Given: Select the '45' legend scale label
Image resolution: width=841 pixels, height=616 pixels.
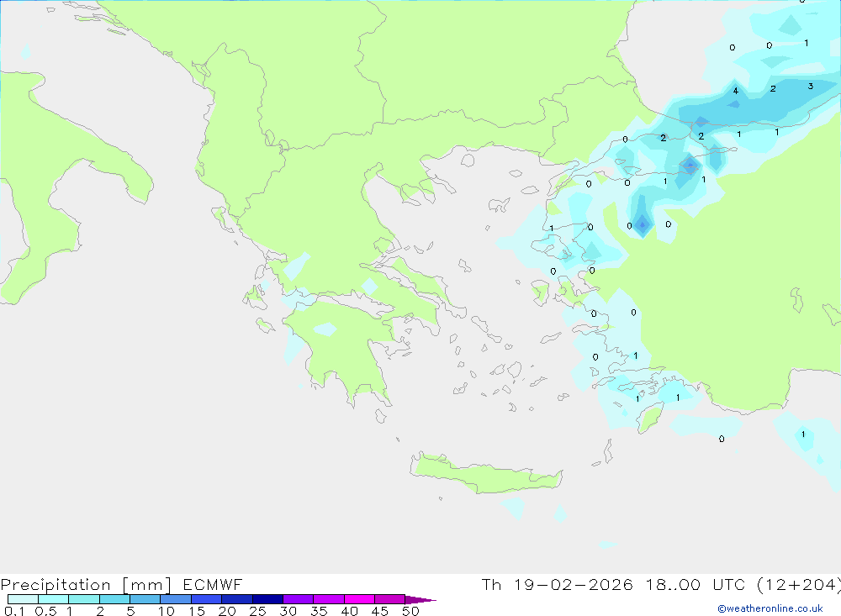Looking at the screenshot, I should pos(380,611).
